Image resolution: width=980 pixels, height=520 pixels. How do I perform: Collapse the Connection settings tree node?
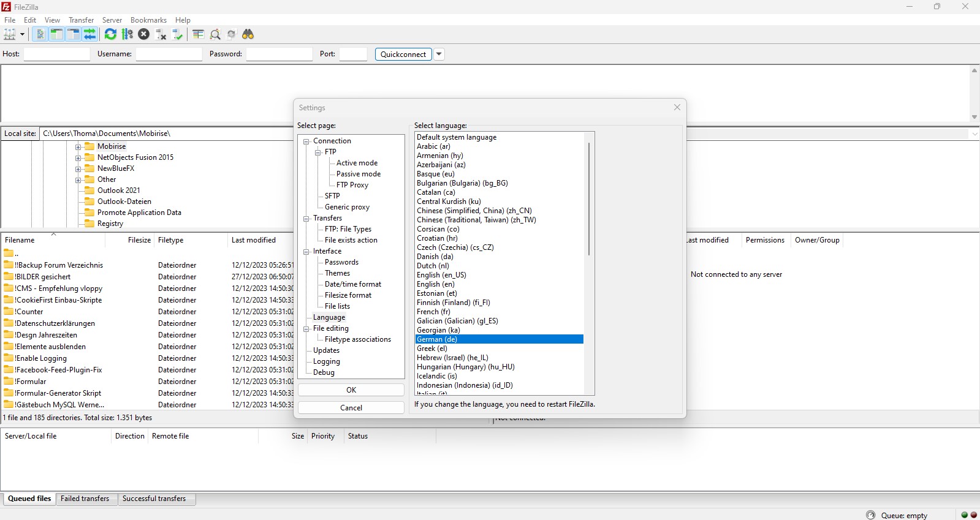coord(306,141)
